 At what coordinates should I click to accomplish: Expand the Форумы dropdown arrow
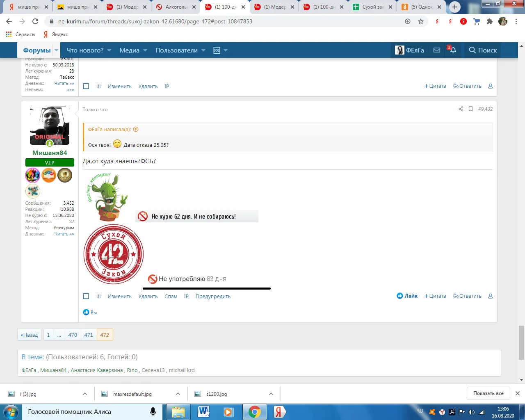(x=57, y=50)
